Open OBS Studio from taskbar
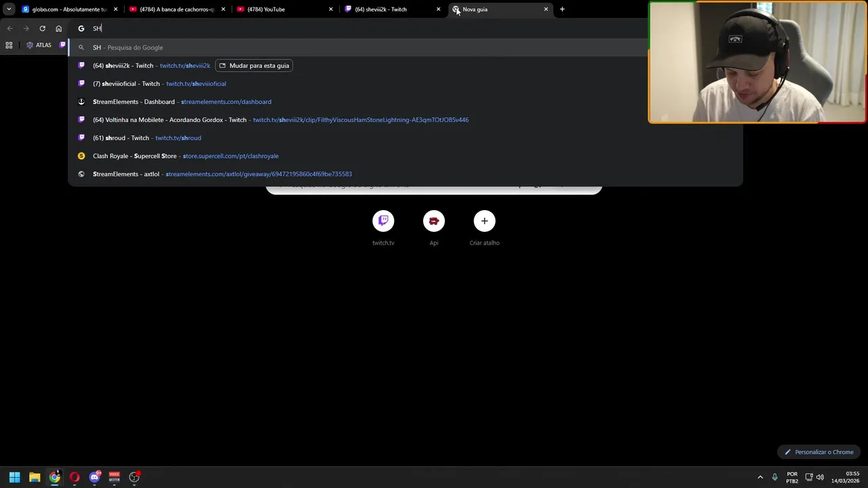The width and height of the screenshot is (868, 488). coord(134,477)
